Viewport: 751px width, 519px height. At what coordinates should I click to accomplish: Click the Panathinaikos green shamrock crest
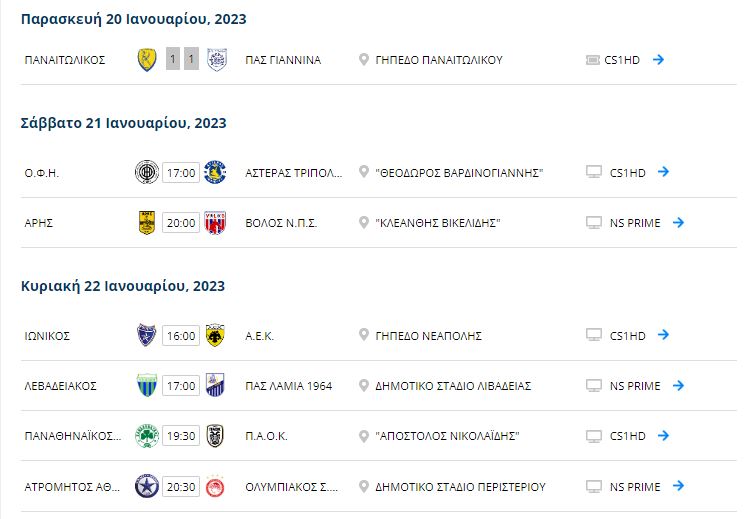click(147, 436)
